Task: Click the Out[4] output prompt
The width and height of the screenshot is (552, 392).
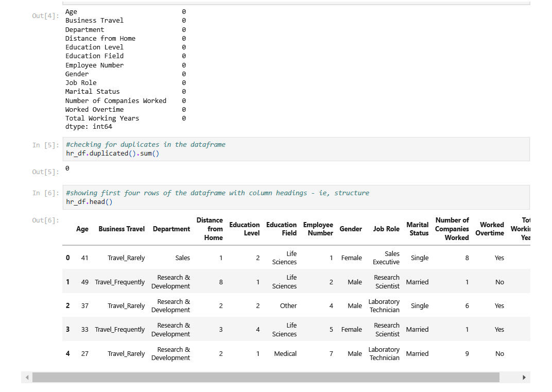Action: point(45,16)
